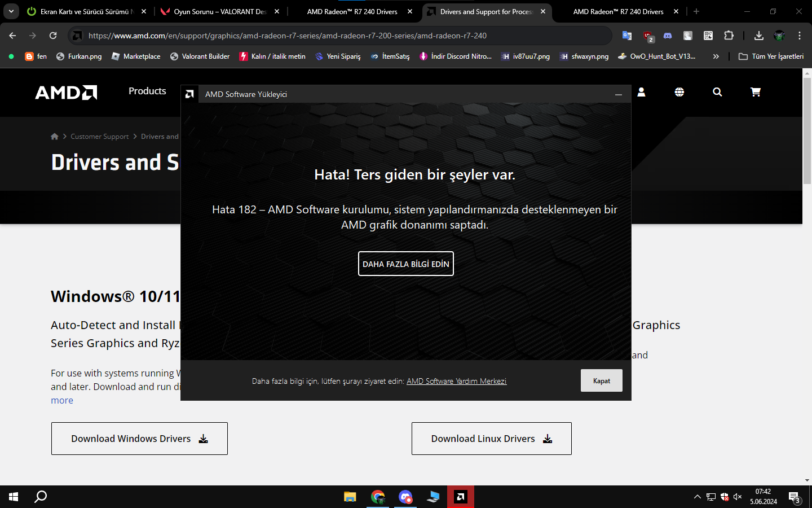812x508 pixels.
Task: Open the tab search dropdown in Chrome
Action: pos(11,11)
